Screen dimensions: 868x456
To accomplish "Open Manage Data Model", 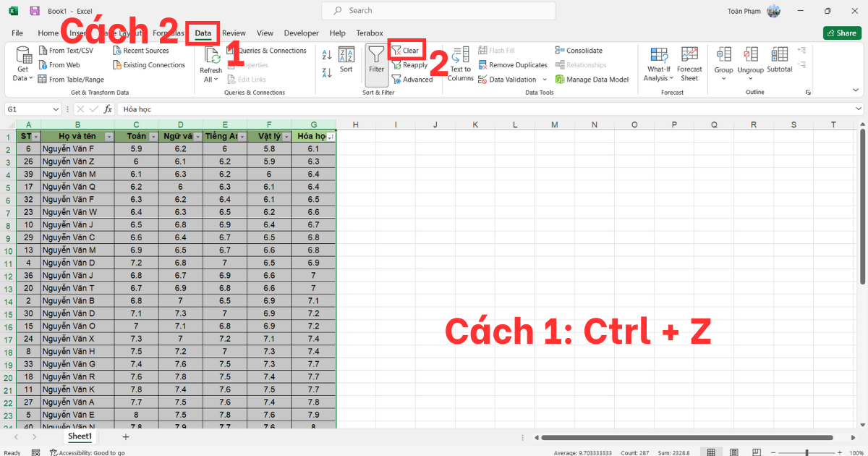I will 592,80.
